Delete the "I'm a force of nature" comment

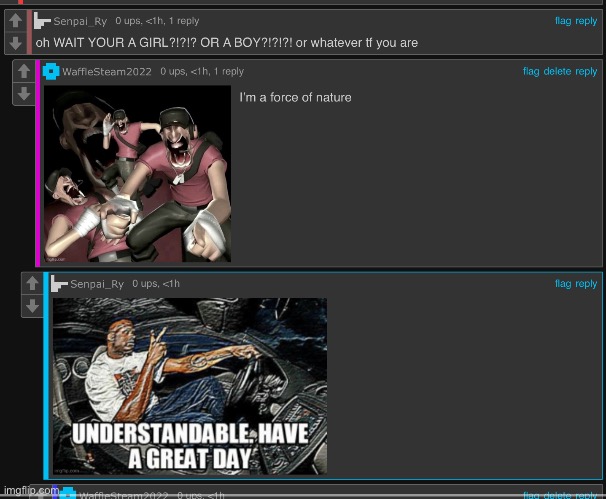(557, 71)
